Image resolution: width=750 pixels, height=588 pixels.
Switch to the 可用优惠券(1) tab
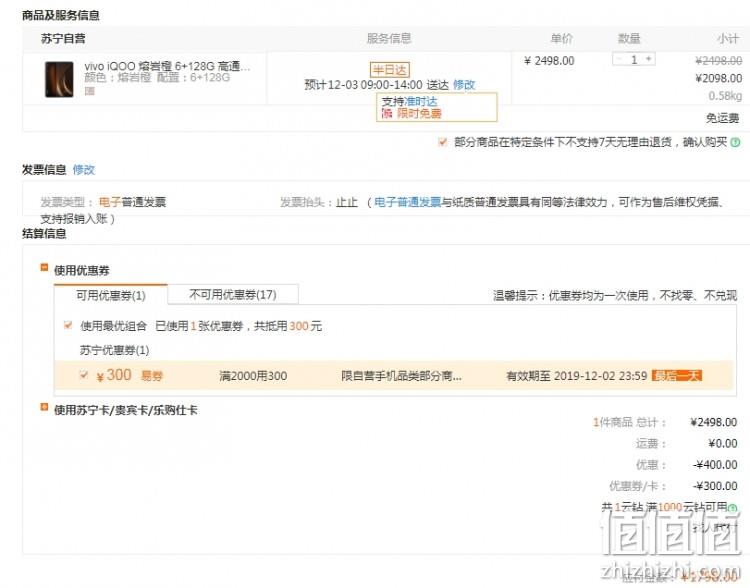(x=110, y=295)
